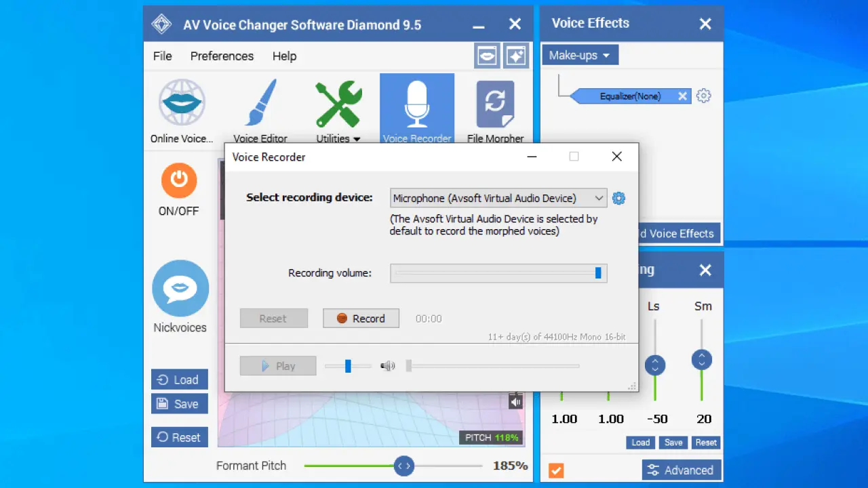The width and height of the screenshot is (868, 488).
Task: Click the playback progress bar in the recorder
Action: [492, 366]
